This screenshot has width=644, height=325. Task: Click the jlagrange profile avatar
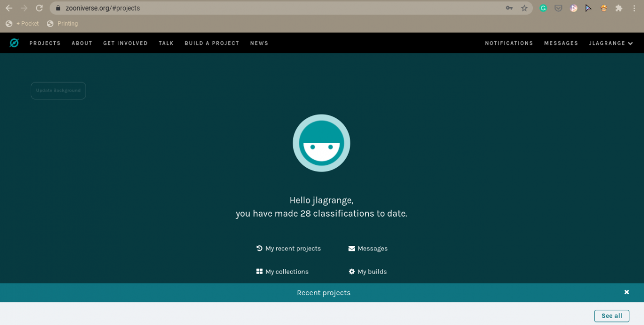pyautogui.click(x=321, y=143)
